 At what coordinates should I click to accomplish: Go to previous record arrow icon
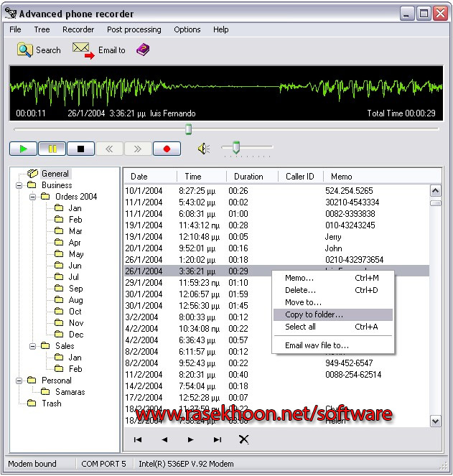point(164,439)
